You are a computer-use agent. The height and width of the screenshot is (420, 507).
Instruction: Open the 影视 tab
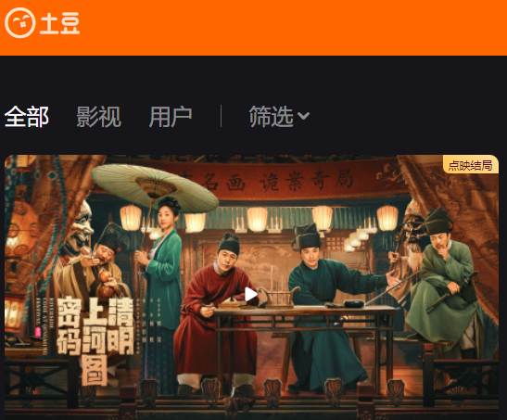click(98, 117)
